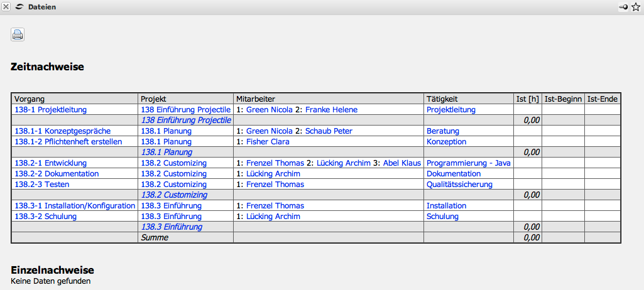This screenshot has width=644, height=290.
Task: Click employee Abel Klaus link
Action: pos(401,163)
